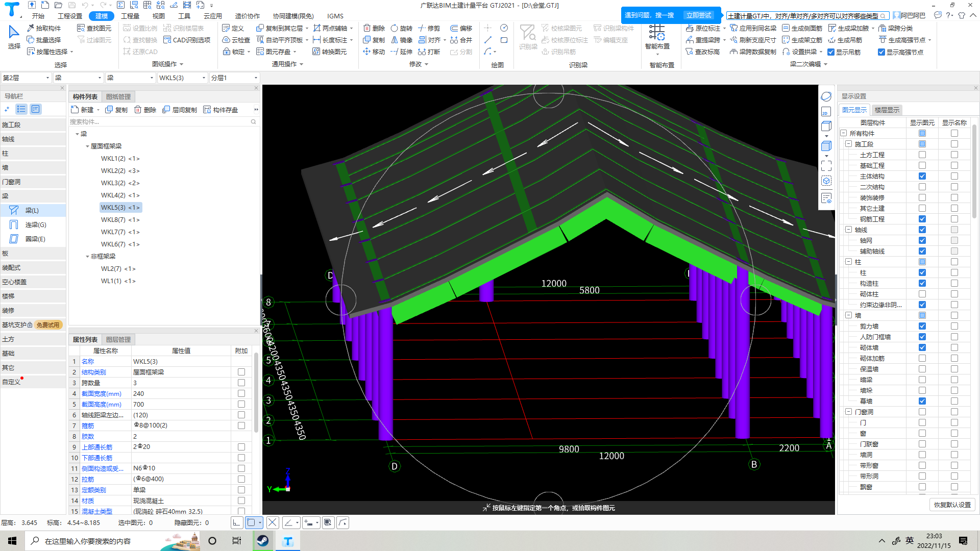Click the 锁定 lock icon

coord(226,52)
